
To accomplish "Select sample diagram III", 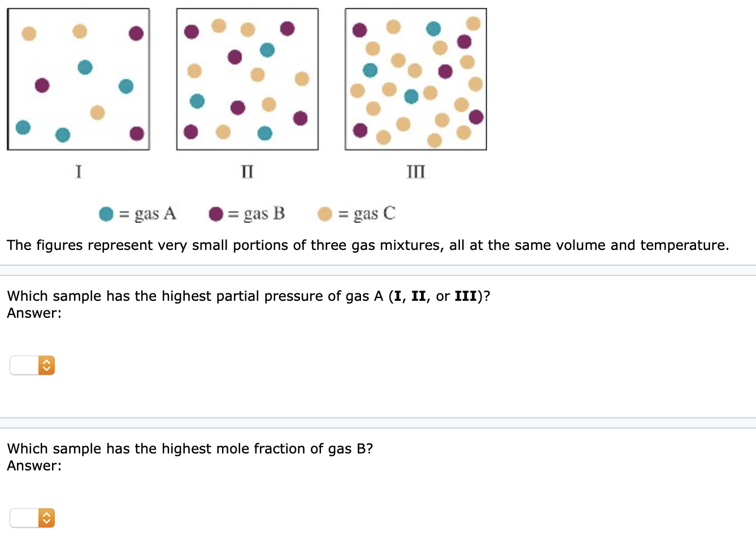I will [415, 77].
